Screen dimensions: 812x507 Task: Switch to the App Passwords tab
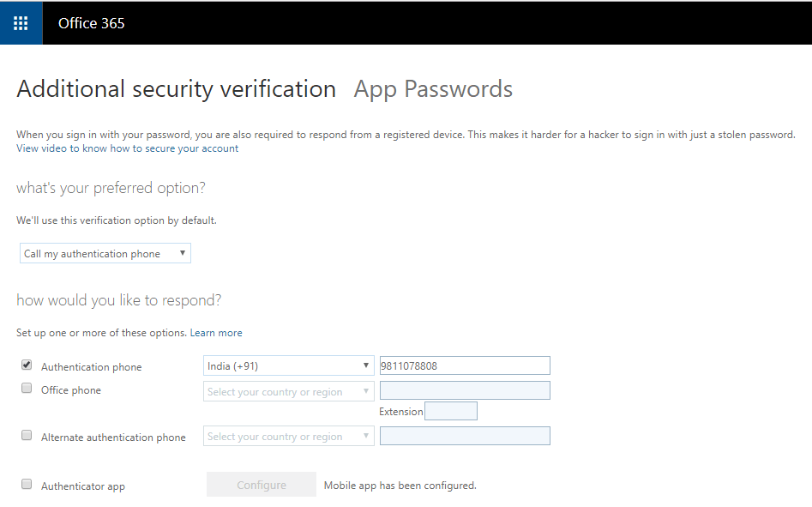coord(432,88)
